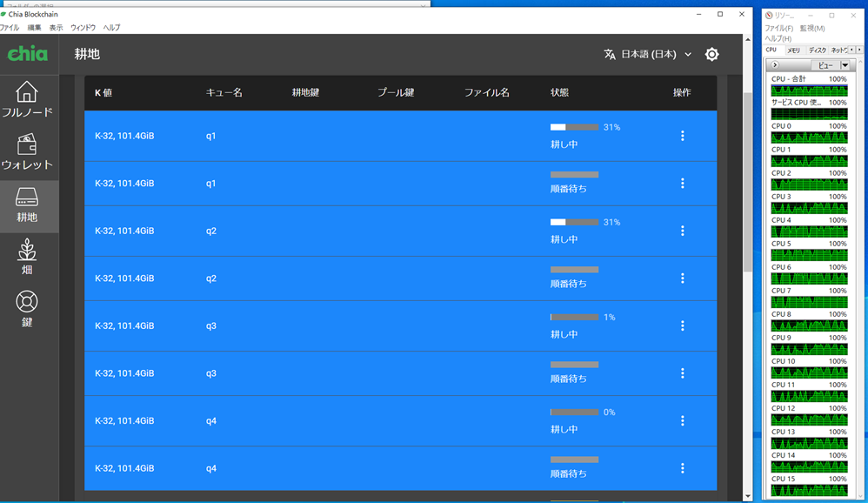The width and height of the screenshot is (868, 503).
Task: Click the CPU 0 usage graph
Action: [x=810, y=137]
